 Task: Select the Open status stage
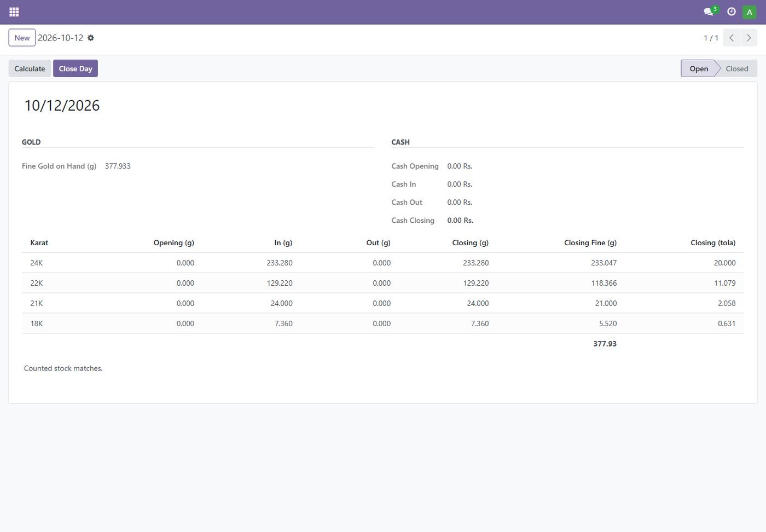point(699,68)
